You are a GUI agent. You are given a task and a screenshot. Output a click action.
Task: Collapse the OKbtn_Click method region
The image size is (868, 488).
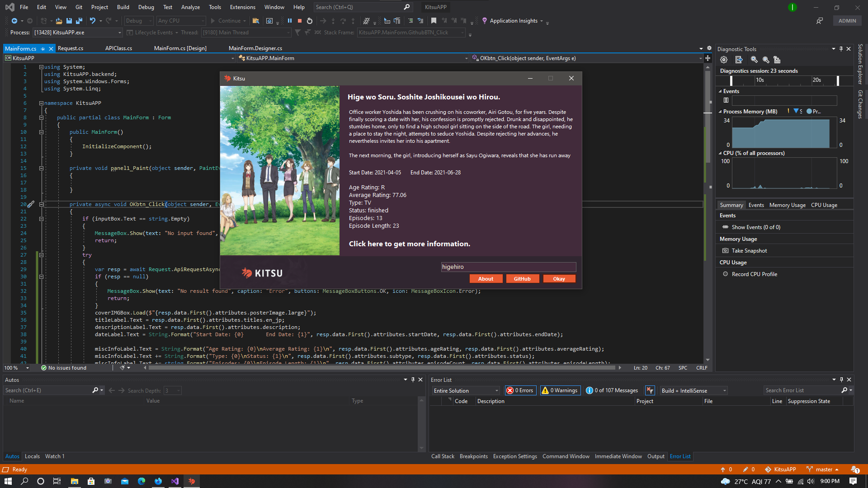tap(41, 204)
